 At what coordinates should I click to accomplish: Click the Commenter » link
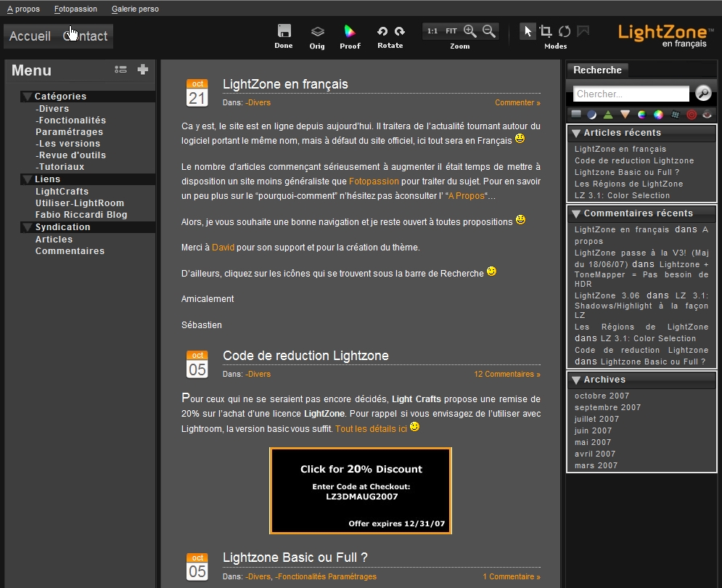coord(517,103)
